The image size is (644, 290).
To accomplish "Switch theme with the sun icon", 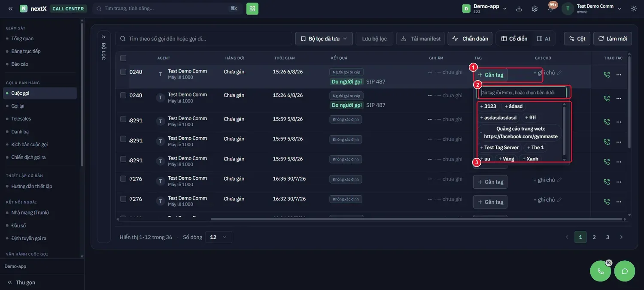I will click(634, 9).
